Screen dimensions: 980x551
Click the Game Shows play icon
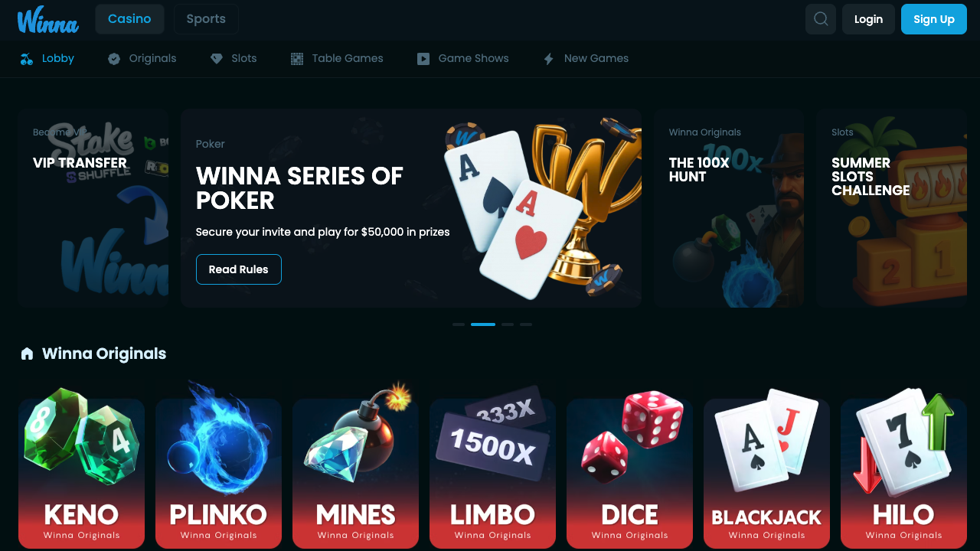coord(423,59)
